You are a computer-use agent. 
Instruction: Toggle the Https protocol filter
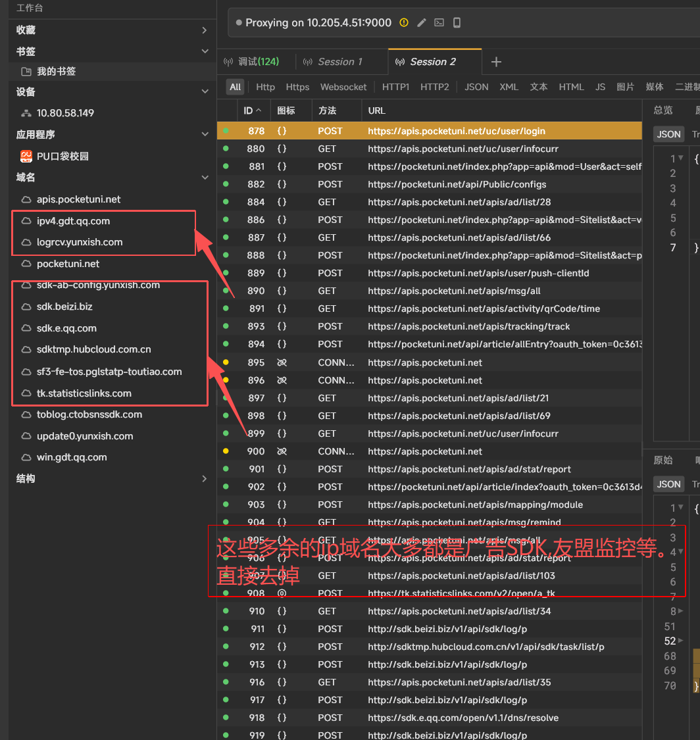(297, 87)
